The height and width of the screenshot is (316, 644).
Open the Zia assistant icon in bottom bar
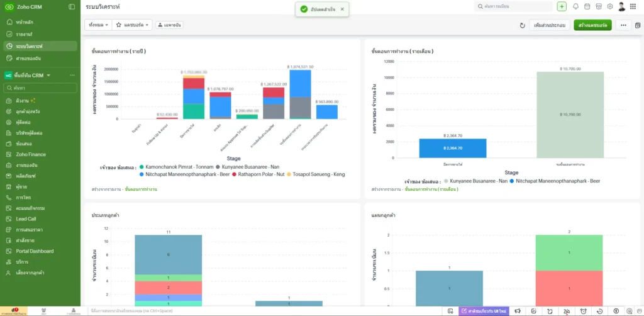567,311
